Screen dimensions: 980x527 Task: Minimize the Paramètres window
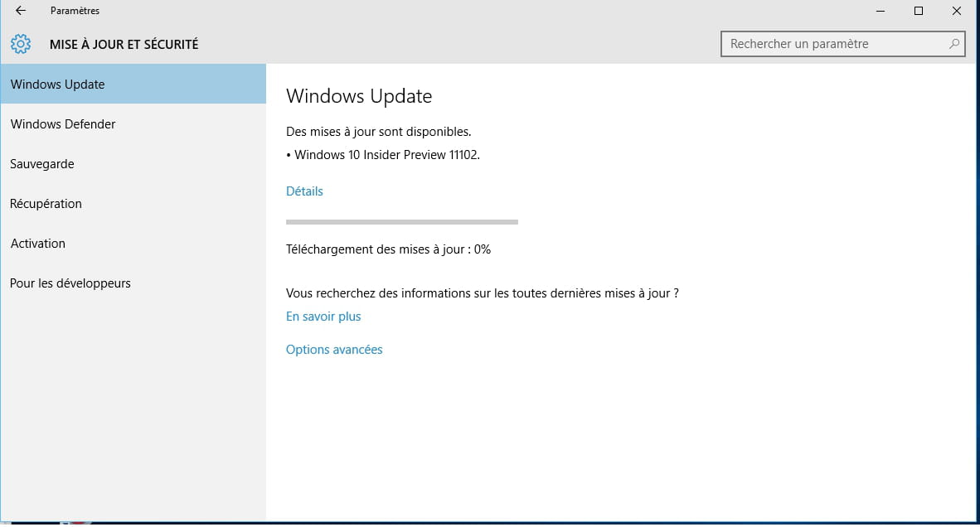pos(881,11)
